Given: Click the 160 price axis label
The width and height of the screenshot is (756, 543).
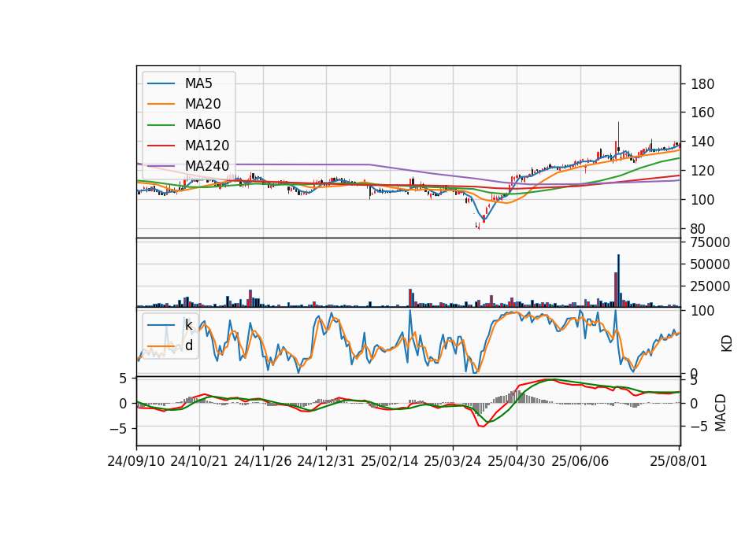Looking at the screenshot, I should [x=702, y=113].
